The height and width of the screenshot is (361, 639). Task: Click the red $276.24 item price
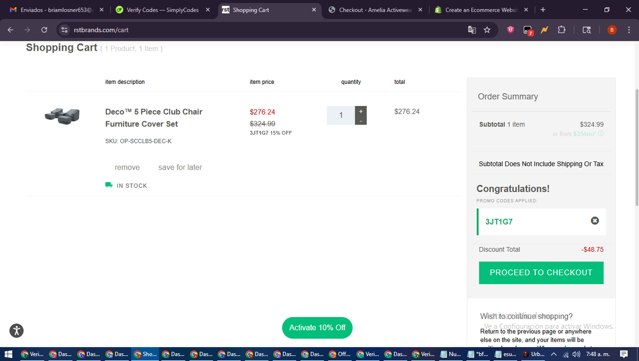coord(262,112)
